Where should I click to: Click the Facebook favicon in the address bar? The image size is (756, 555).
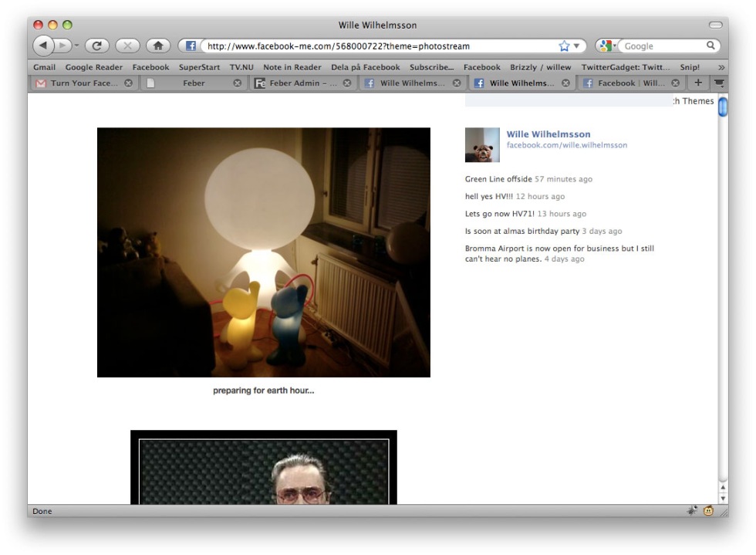(191, 46)
